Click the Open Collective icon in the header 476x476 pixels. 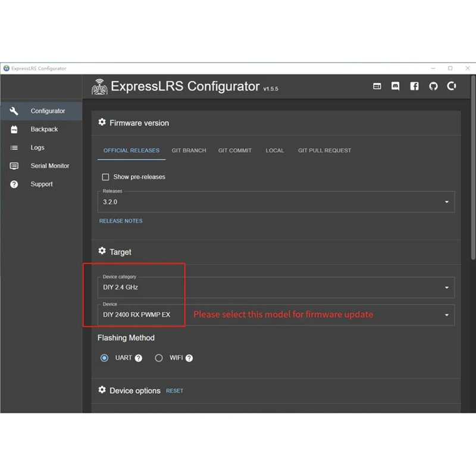click(452, 86)
